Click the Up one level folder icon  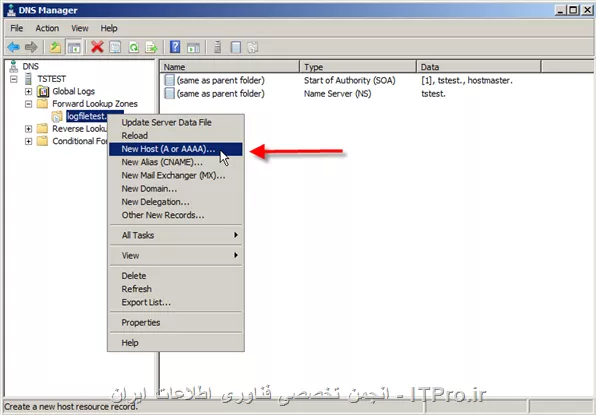(x=55, y=48)
